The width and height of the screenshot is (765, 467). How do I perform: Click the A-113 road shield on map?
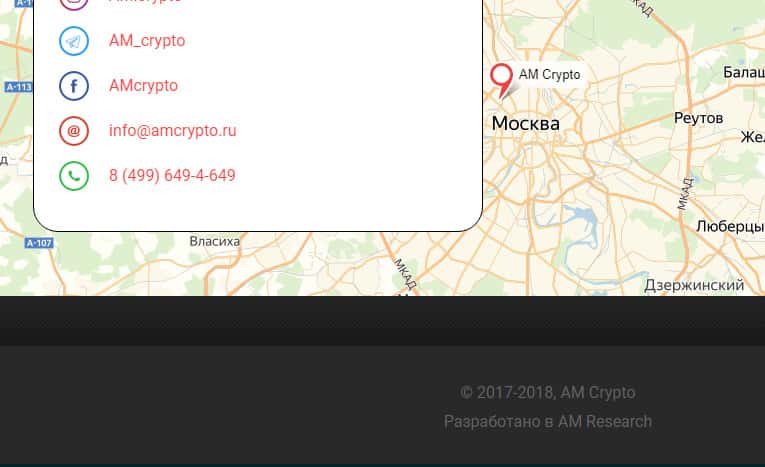(18, 88)
